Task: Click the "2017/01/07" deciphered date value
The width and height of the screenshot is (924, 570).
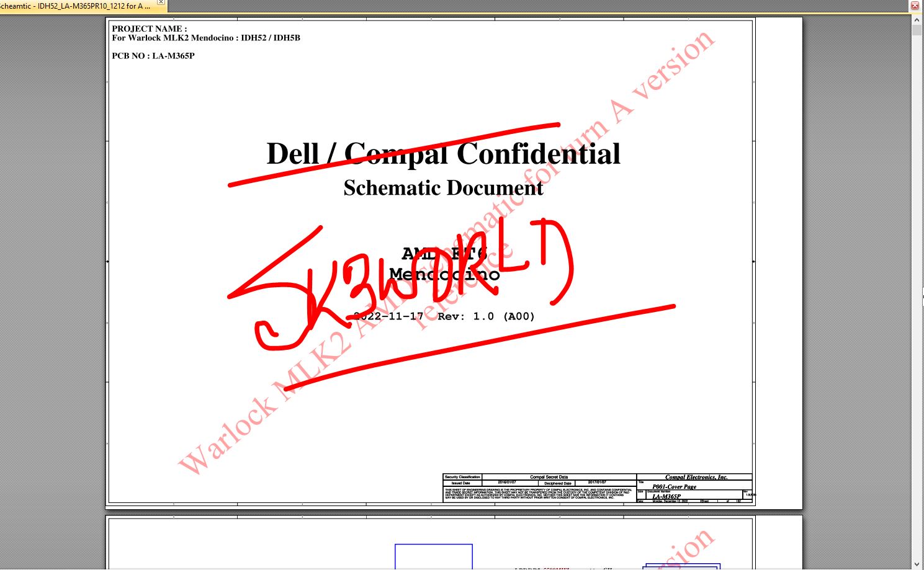Action: 597,483
